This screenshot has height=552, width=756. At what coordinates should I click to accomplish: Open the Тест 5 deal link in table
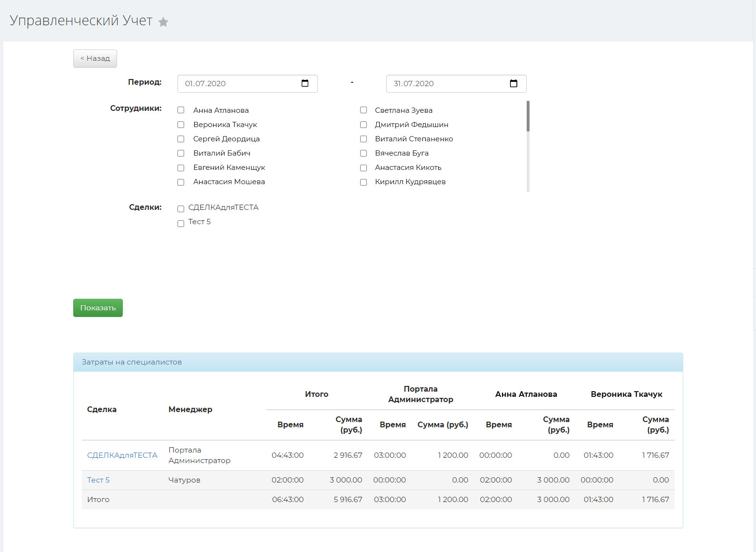pos(98,480)
